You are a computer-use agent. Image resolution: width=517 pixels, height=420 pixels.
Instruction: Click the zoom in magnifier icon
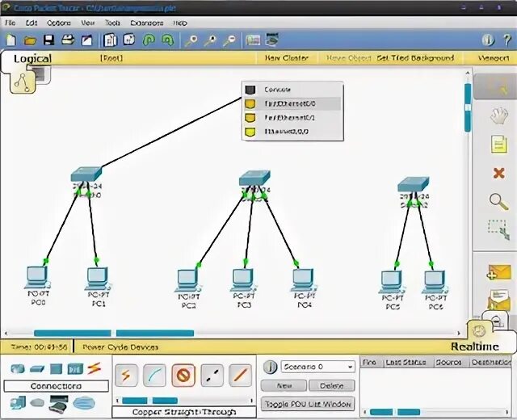click(x=191, y=40)
